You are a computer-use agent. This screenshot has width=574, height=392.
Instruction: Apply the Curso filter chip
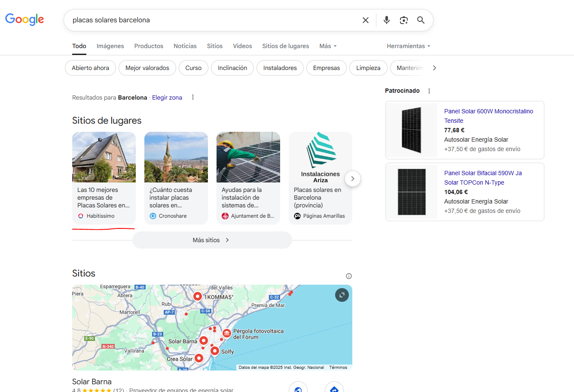pyautogui.click(x=193, y=68)
